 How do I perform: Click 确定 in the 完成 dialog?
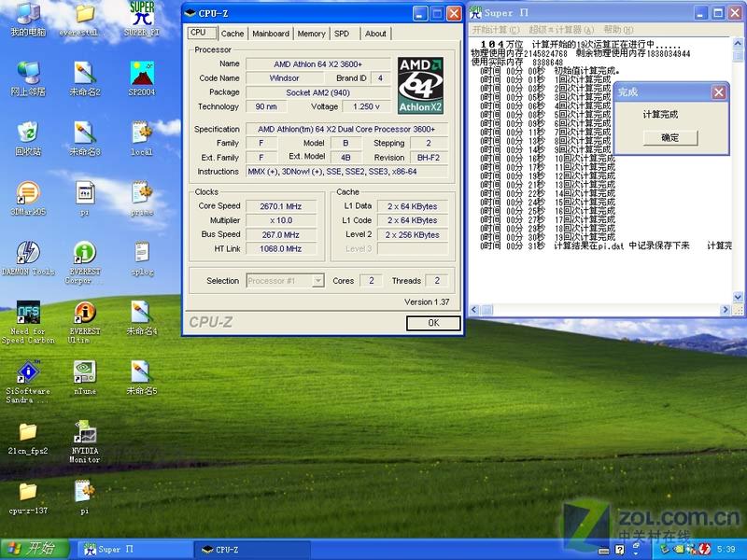[670, 137]
